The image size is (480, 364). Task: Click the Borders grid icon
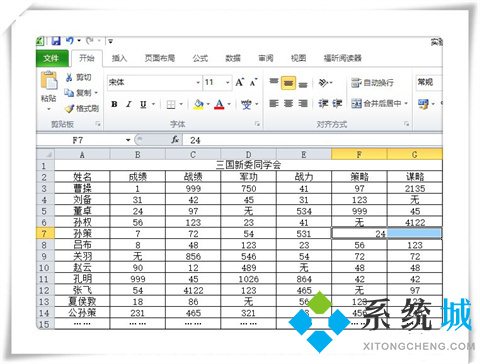point(171,104)
